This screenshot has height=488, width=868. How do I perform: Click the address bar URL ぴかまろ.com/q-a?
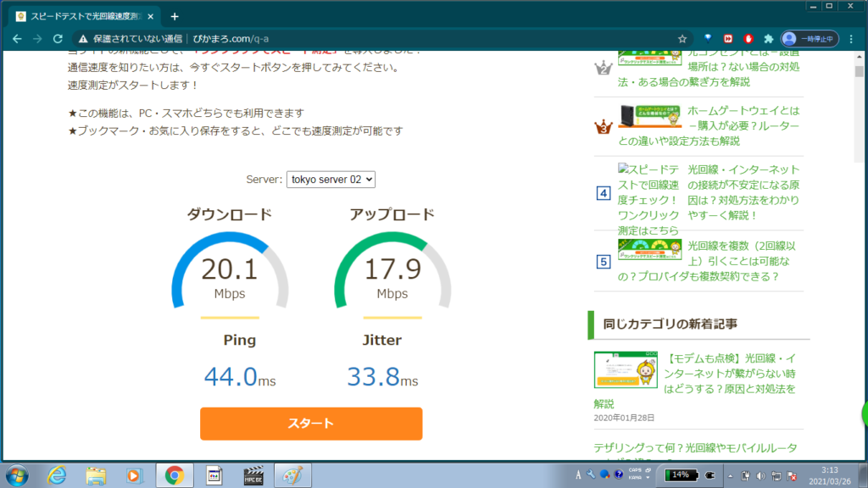click(x=231, y=39)
